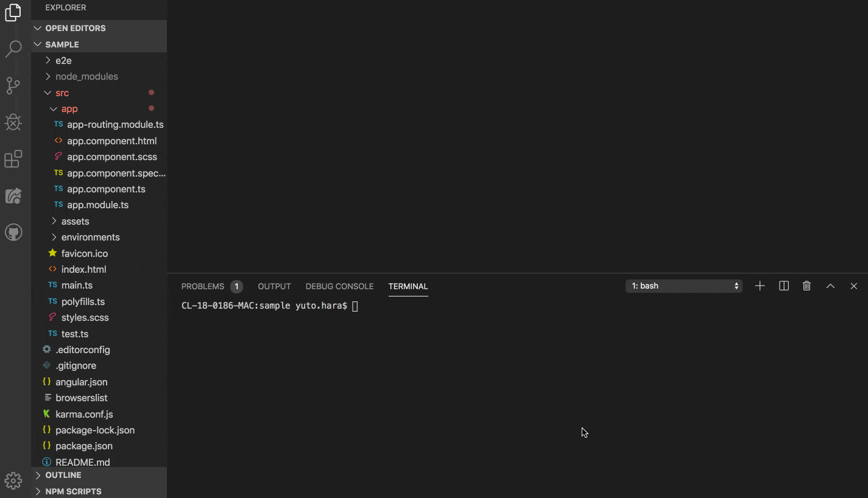Open the GitHub view in the activity bar
868x498 pixels.
point(13,231)
